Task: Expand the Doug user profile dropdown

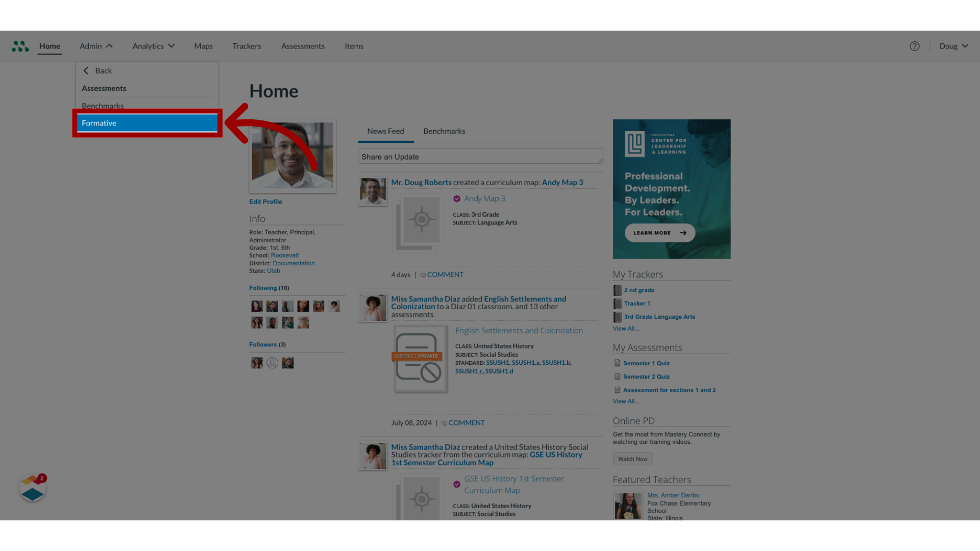Action: [954, 46]
